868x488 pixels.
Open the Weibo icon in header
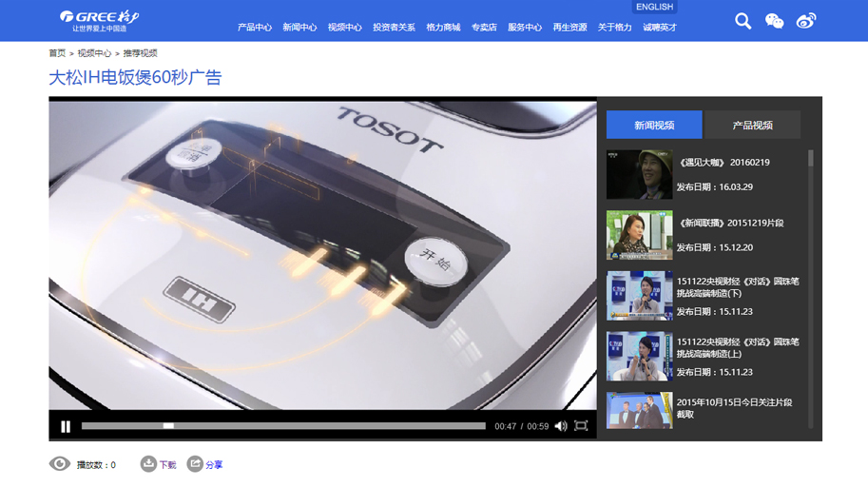[x=806, y=21]
